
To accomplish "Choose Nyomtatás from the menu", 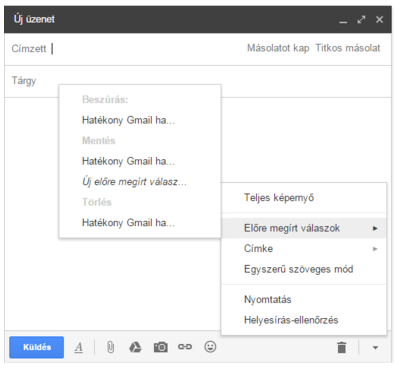I will coord(304,299).
